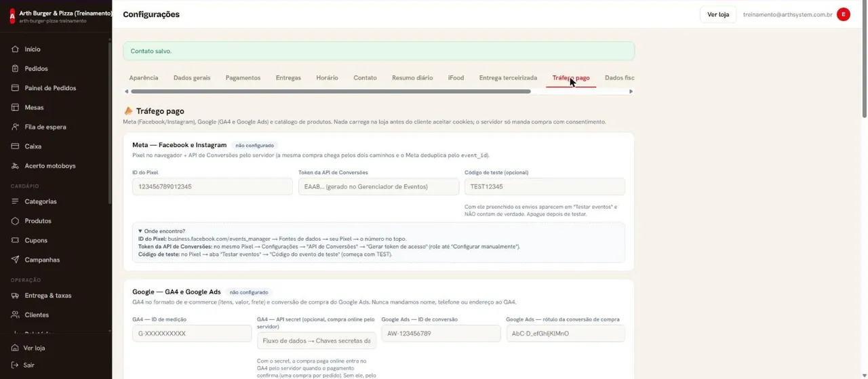Click the Google não configurado badge
Screen dimensions: 868x379
(x=249, y=292)
